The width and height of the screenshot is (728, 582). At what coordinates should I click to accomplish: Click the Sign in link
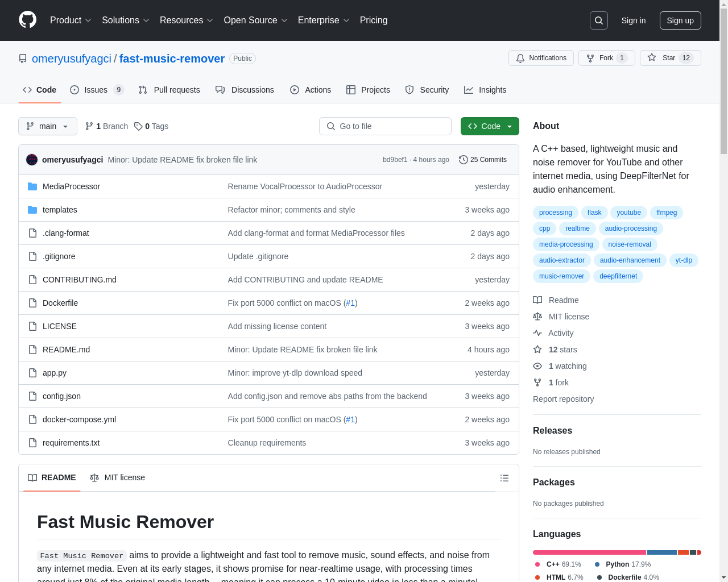pyautogui.click(x=634, y=20)
